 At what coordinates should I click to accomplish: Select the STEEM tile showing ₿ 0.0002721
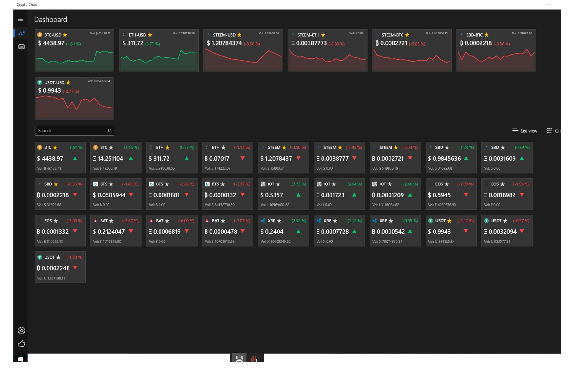pos(395,157)
